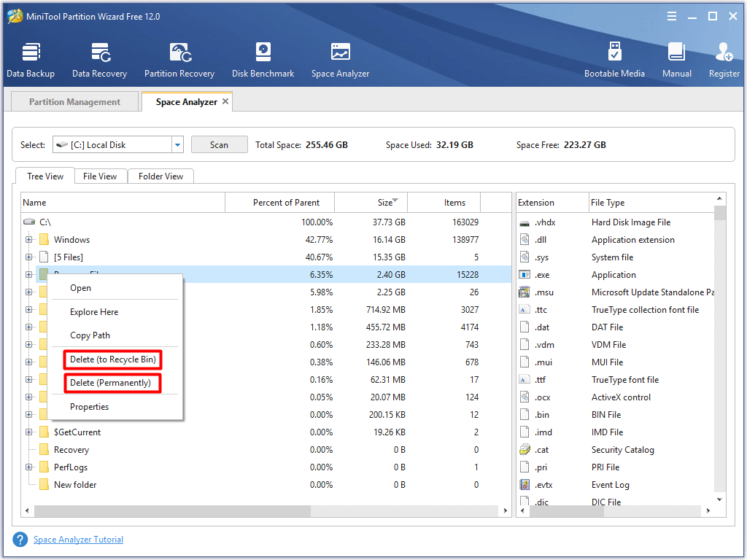The image size is (747, 560).
Task: Open Space Analyzer from toolbar
Action: (340, 60)
